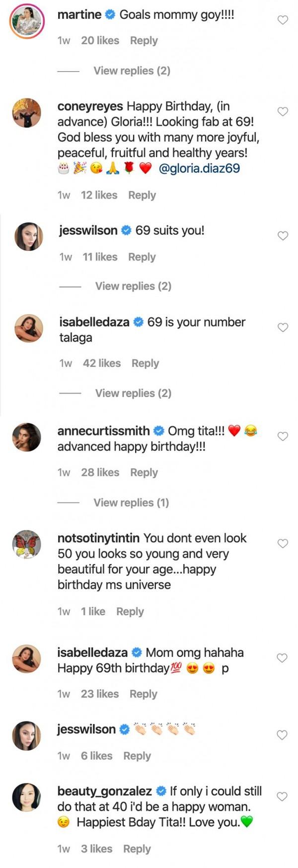Open martine's profile picture

click(x=27, y=22)
